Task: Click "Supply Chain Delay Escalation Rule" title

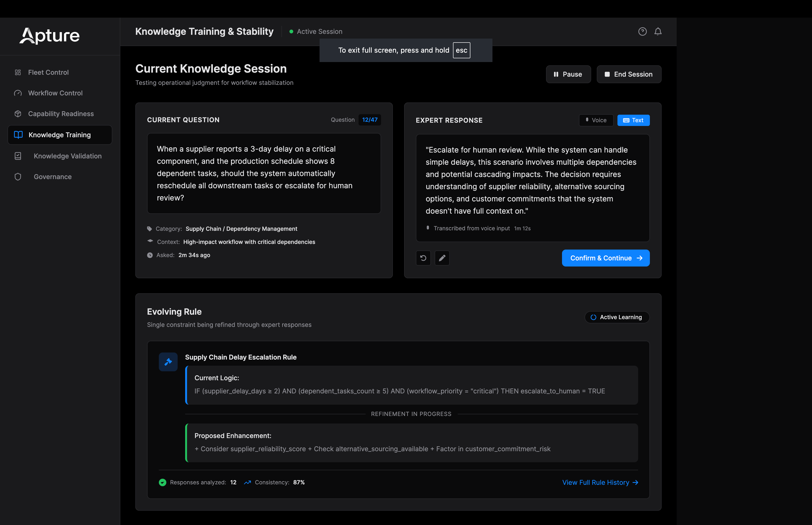Action: click(x=241, y=357)
